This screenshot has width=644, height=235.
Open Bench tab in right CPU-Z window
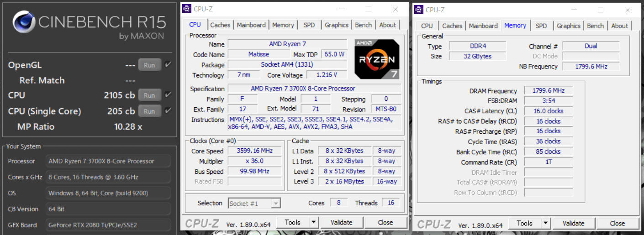pyautogui.click(x=595, y=26)
